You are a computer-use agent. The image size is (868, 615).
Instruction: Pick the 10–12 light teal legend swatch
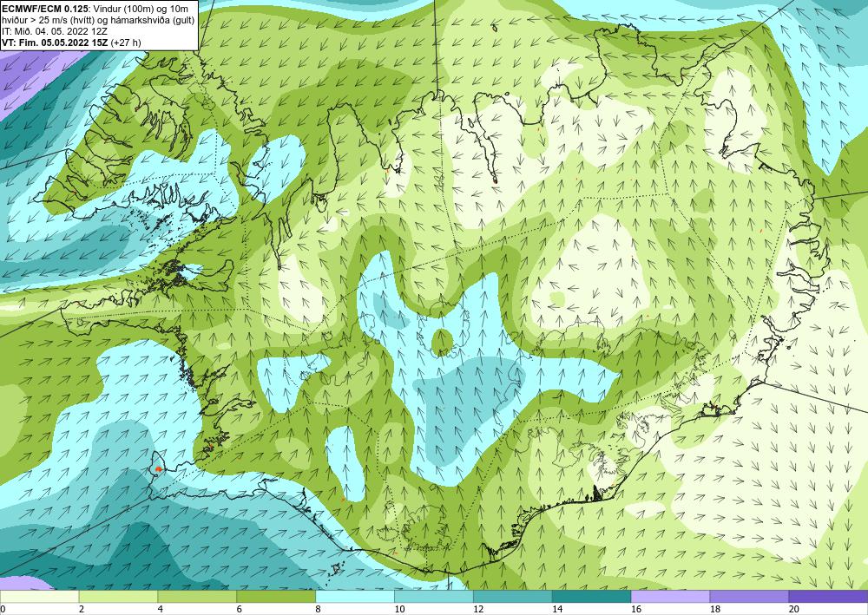click(433, 597)
